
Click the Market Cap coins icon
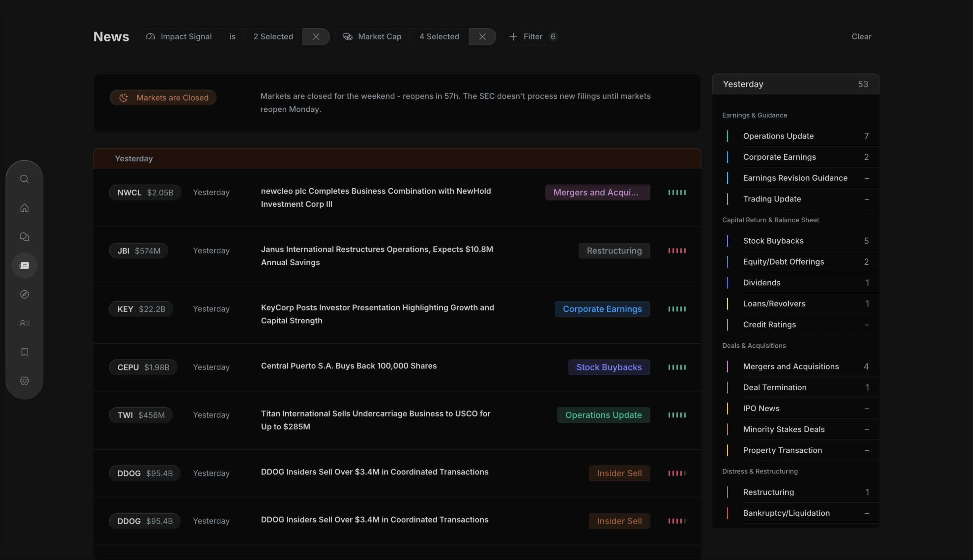coord(347,37)
